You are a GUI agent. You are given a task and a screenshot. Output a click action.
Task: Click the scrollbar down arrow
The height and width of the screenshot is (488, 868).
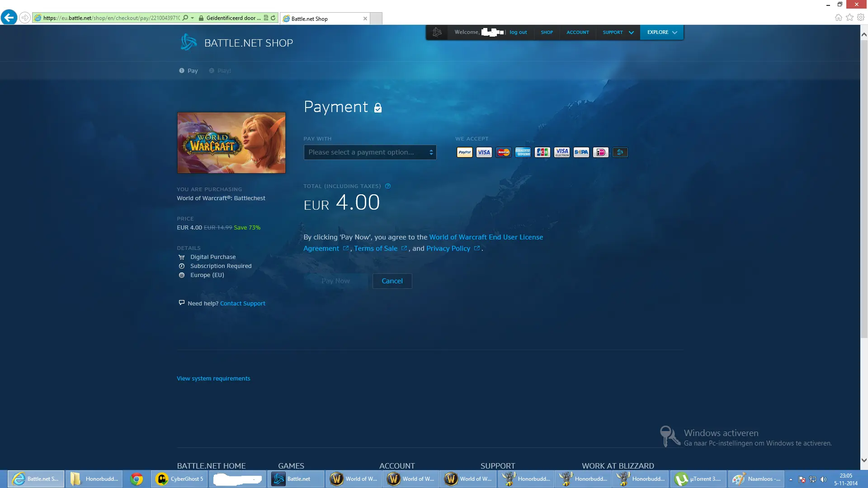864,460
